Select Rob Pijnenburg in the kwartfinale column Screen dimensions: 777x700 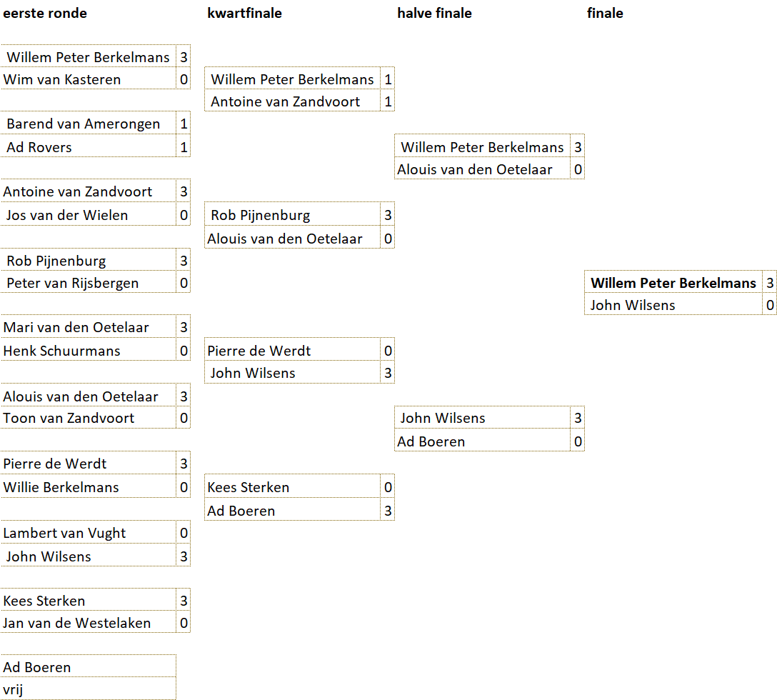pos(261,215)
